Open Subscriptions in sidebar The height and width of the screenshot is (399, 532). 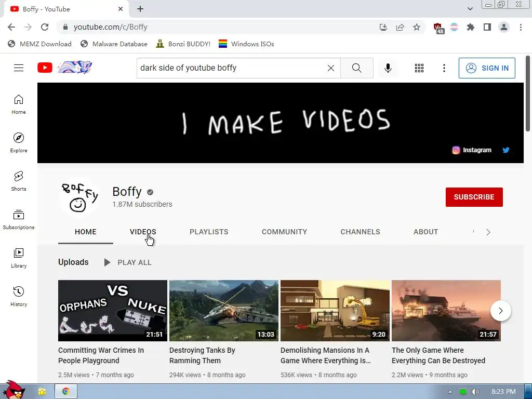point(19,220)
